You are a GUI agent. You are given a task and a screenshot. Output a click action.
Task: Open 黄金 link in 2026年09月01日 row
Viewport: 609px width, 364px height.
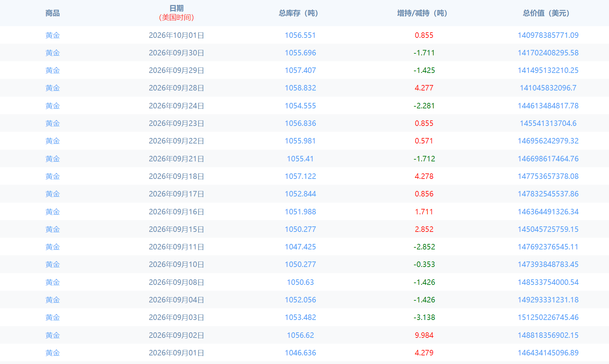coord(53,353)
